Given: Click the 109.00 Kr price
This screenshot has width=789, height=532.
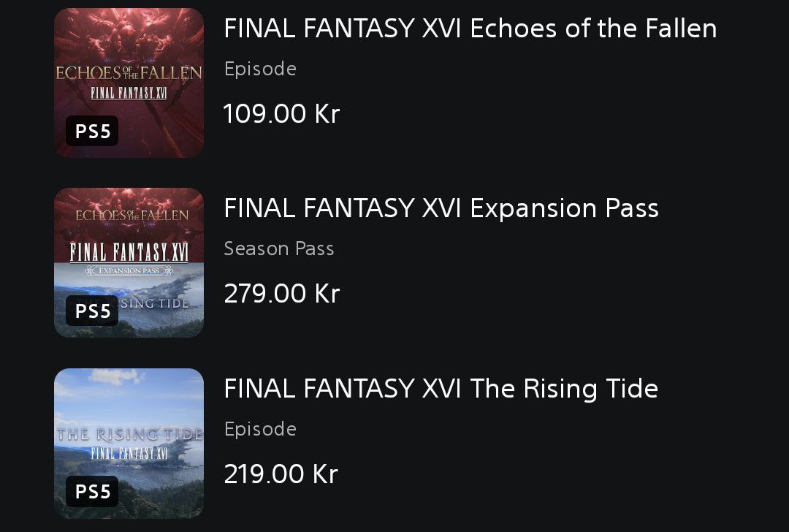Looking at the screenshot, I should (x=281, y=114).
